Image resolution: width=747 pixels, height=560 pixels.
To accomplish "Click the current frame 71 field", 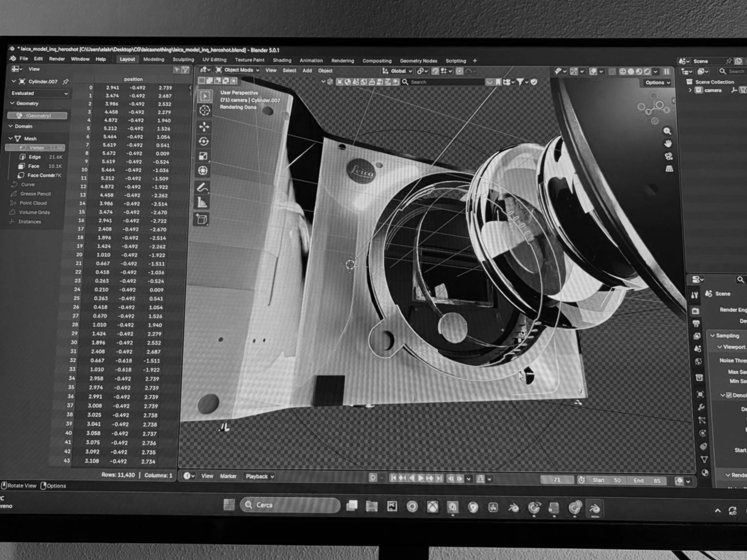I will coord(557,480).
